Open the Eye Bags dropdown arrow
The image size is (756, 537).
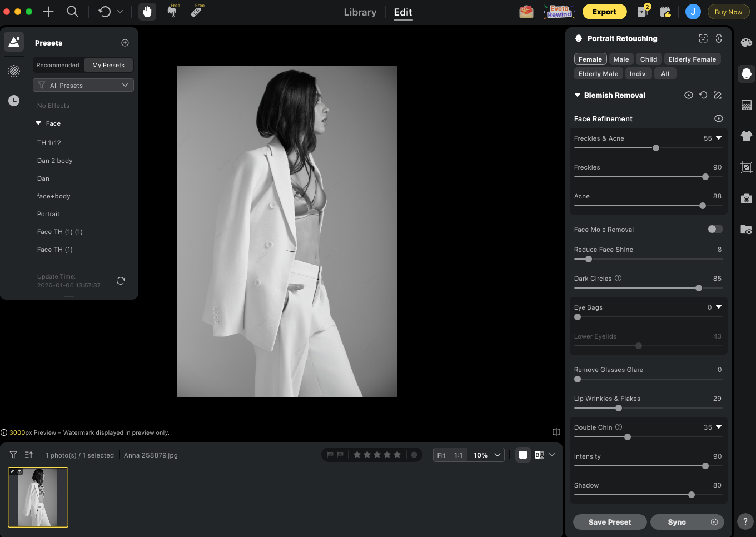coord(719,307)
